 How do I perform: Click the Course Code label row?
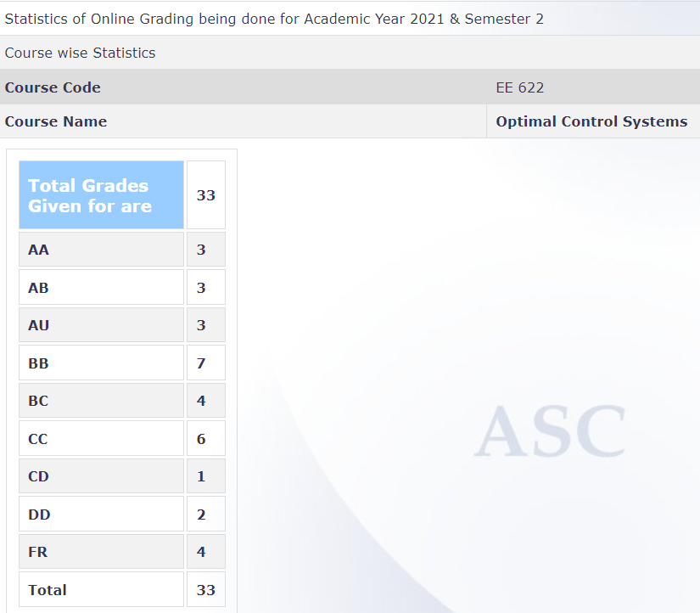(53, 87)
